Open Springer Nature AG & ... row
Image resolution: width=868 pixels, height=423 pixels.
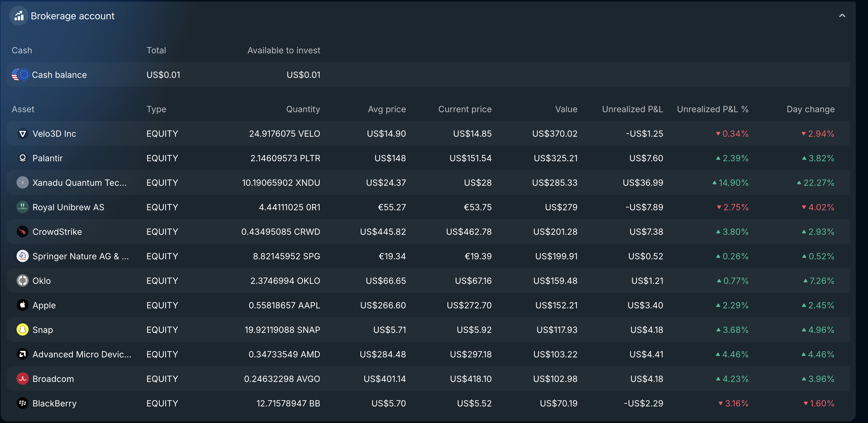pos(81,256)
